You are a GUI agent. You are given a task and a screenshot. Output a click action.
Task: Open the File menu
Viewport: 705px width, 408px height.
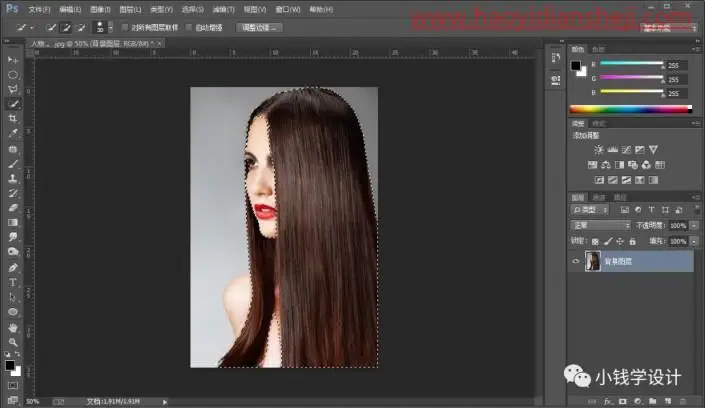coord(39,9)
